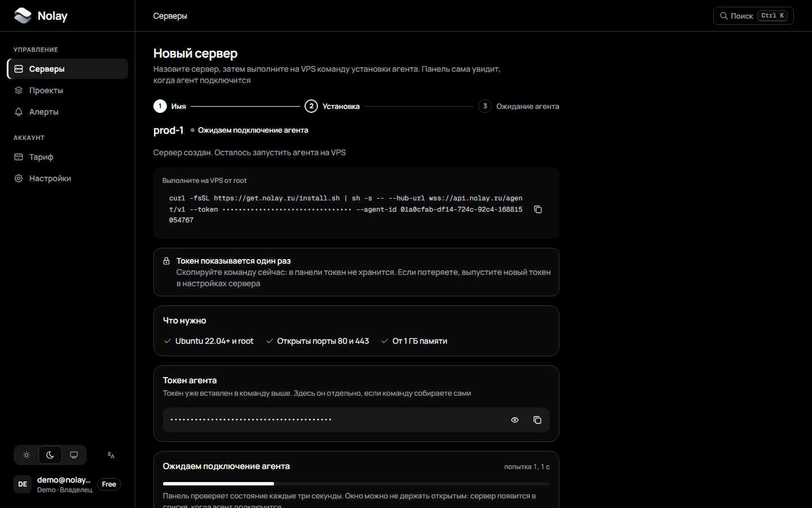The height and width of the screenshot is (508, 812).
Task: Open the Настройки sidebar page
Action: [x=68, y=178]
